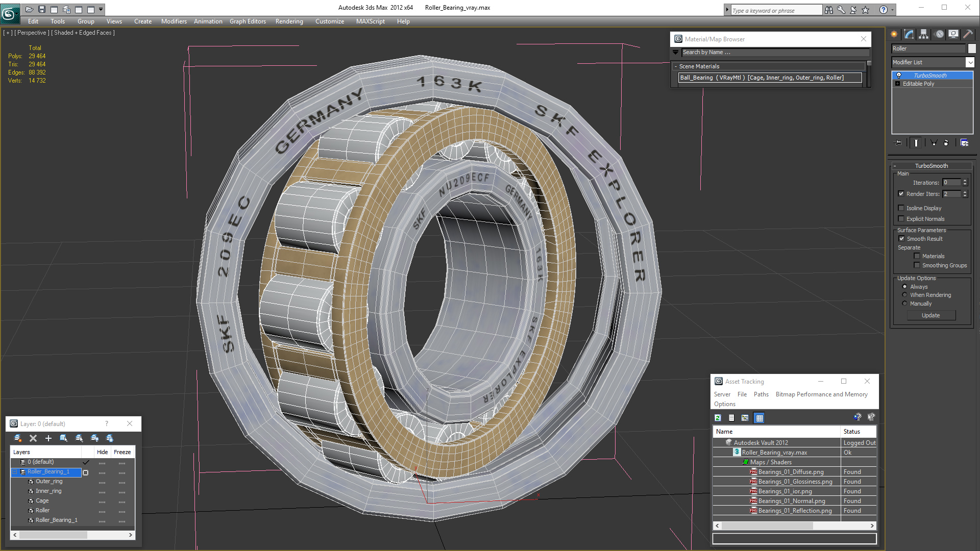Click Create New Layer icon in Layer dialog

tap(18, 438)
